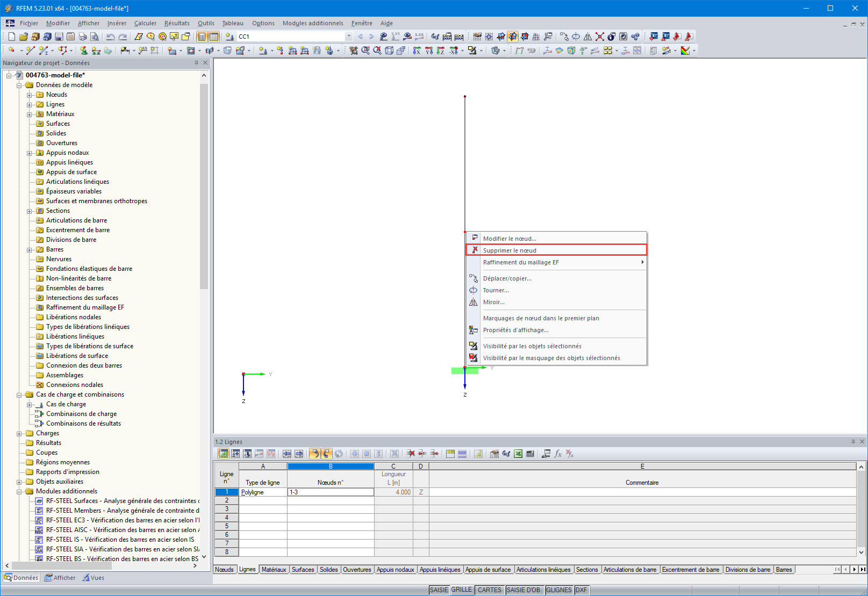The width and height of the screenshot is (868, 596).
Task: Select RF-STEEL EC3 module in the tree
Action: [x=123, y=520]
